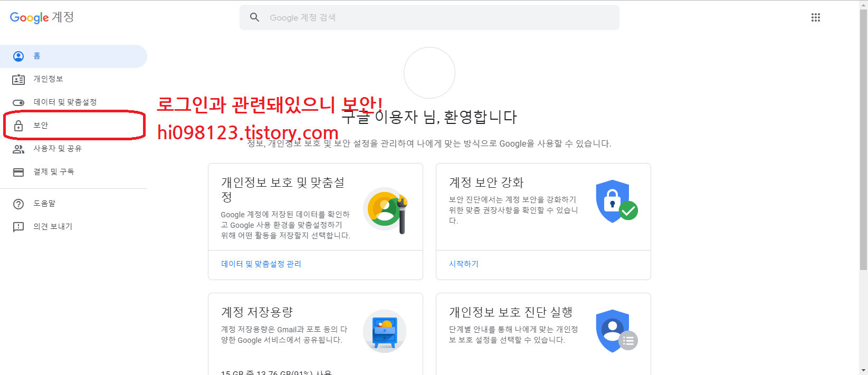The width and height of the screenshot is (868, 375).
Task: Click the scrollbar down arrow
Action: point(863,370)
